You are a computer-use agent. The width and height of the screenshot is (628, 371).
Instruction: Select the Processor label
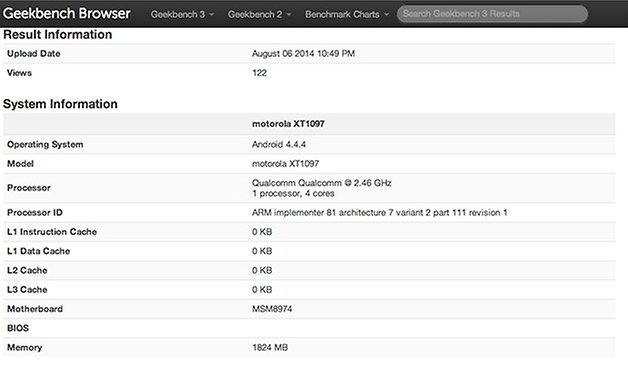pyautogui.click(x=29, y=188)
